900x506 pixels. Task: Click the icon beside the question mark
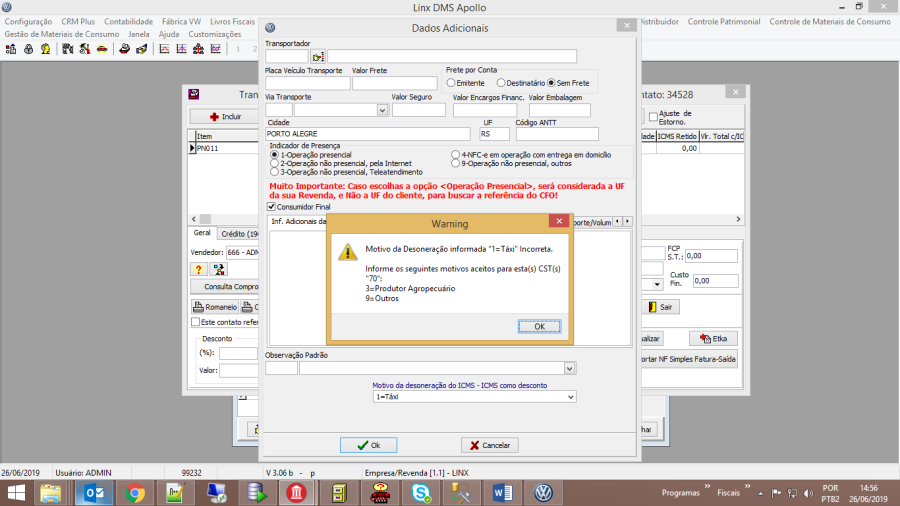pos(219,269)
